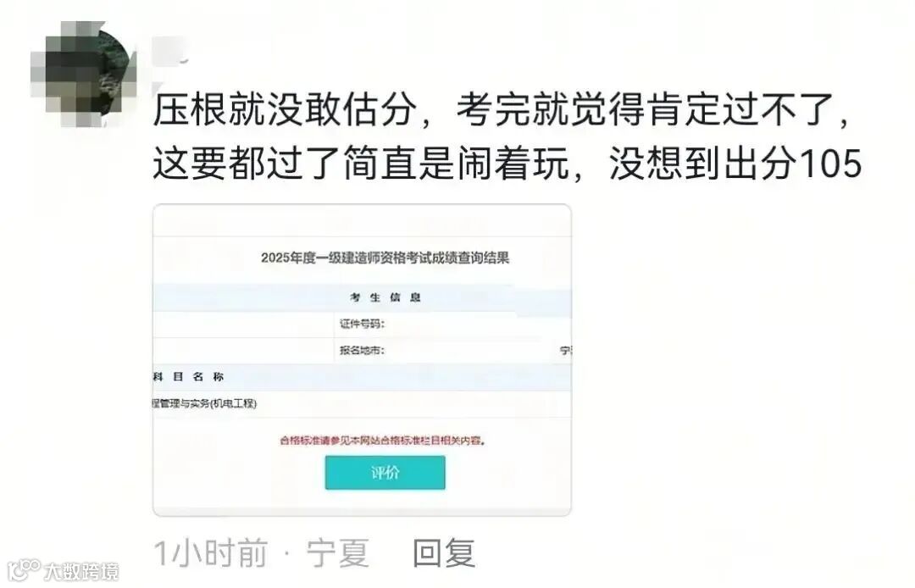Click 回复 to reply to the comment

pyautogui.click(x=443, y=553)
